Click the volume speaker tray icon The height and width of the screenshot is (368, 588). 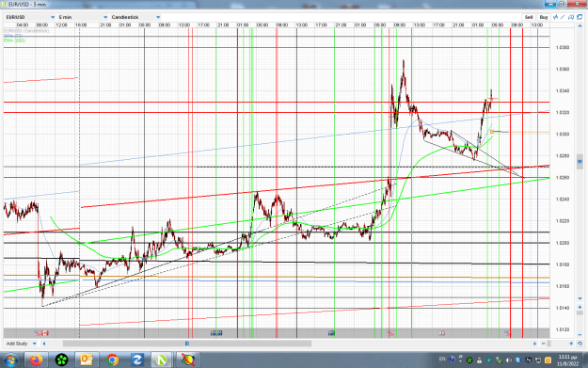[509, 360]
